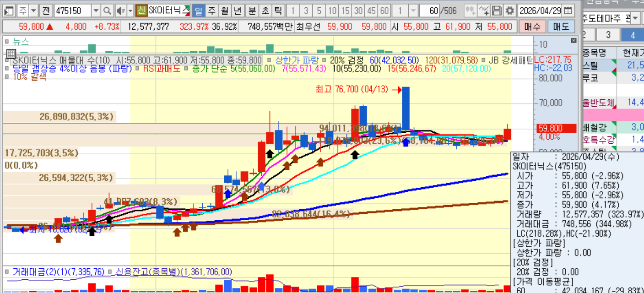644x293 pixels.
Task: Click the 매도 sell button
Action: (x=561, y=27)
